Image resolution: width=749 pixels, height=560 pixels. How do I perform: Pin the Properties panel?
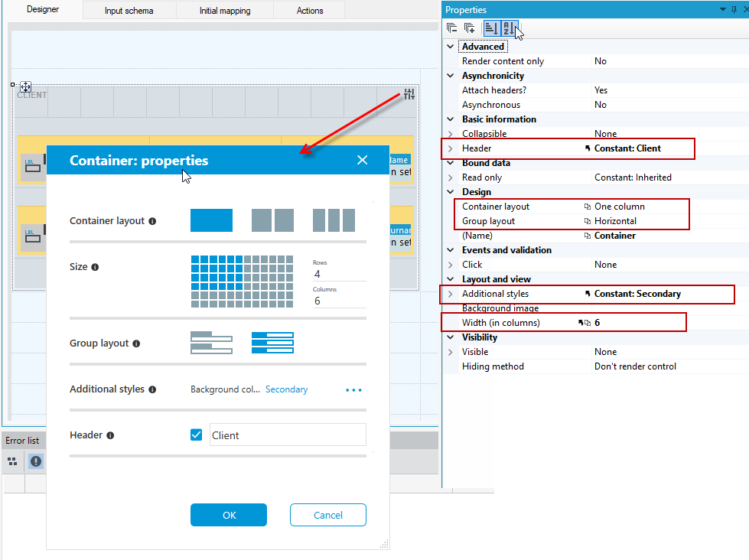[x=734, y=9]
